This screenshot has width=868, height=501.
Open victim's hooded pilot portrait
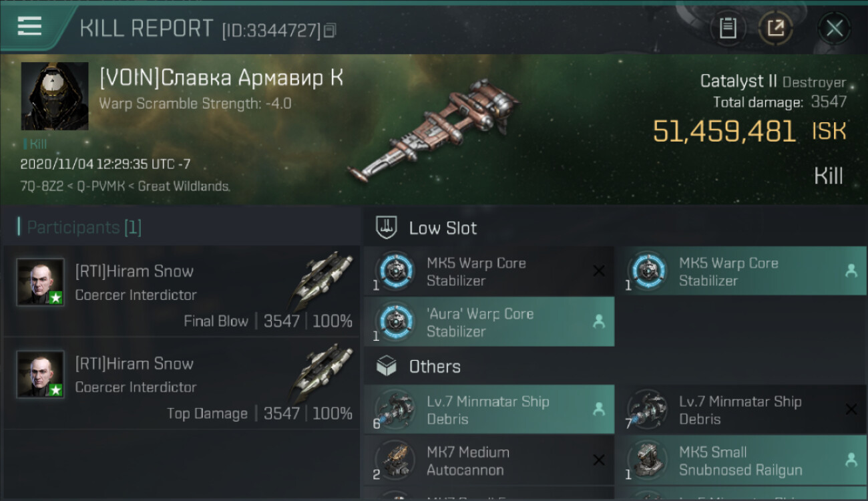click(55, 96)
